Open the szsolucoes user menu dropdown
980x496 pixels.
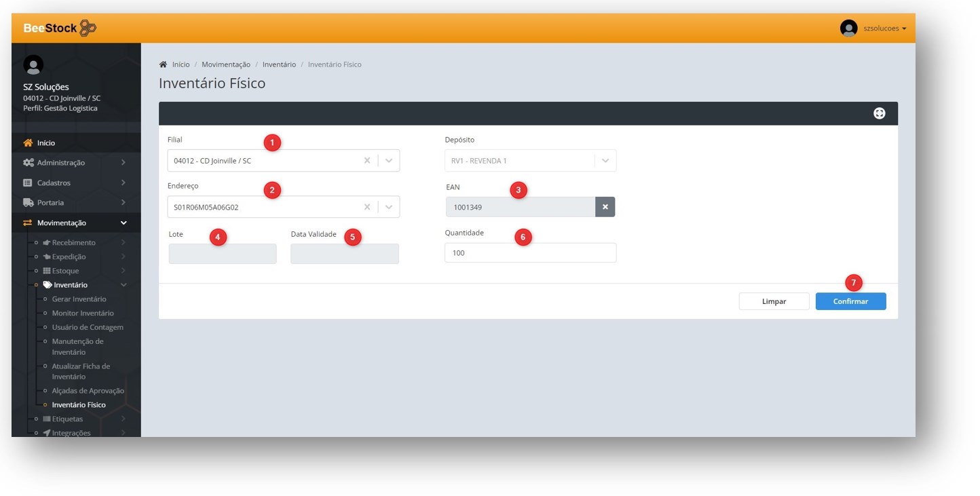click(885, 28)
